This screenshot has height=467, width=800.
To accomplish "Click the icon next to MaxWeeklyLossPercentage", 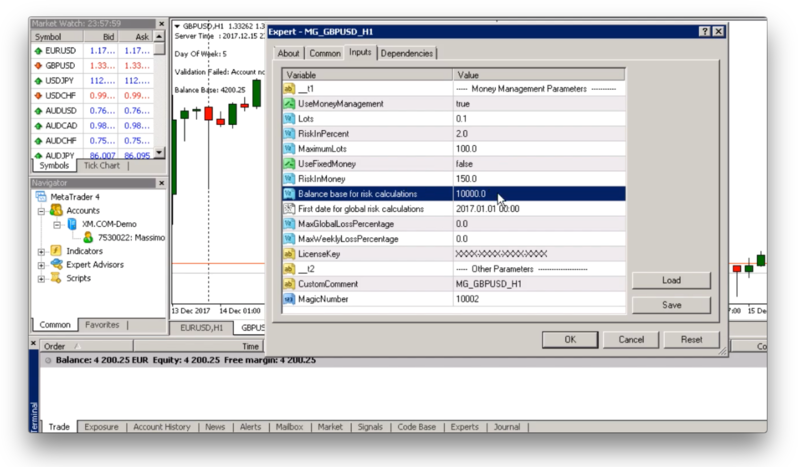I will [289, 239].
